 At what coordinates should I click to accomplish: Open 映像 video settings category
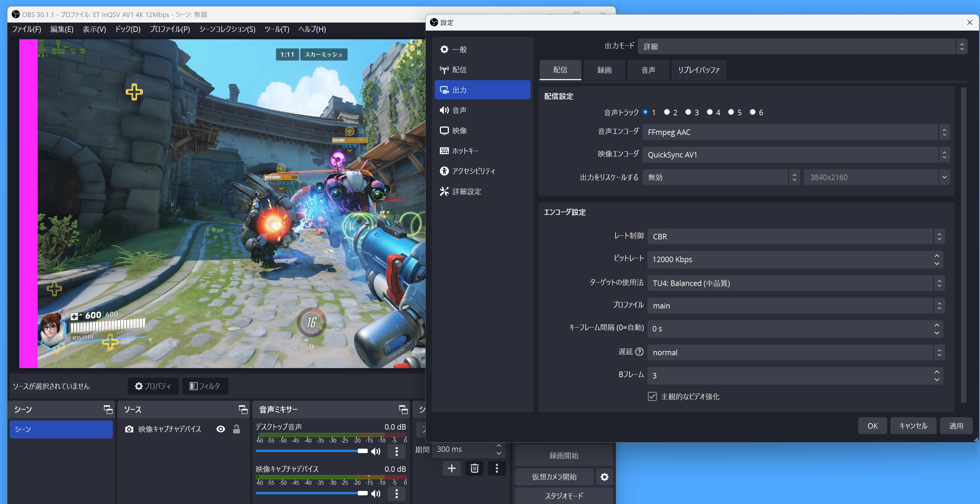[x=482, y=130]
